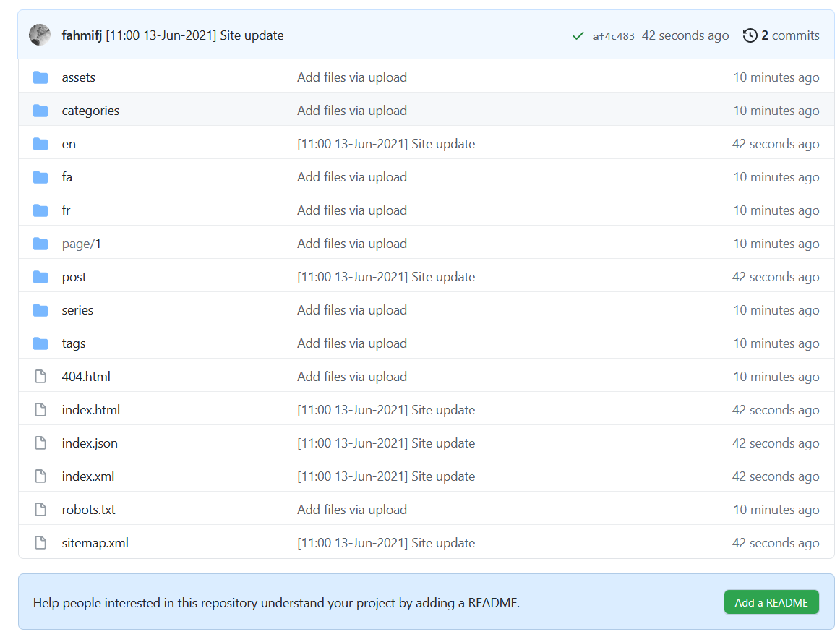
Task: Click the file icon beside sitemap.xml
Action: coord(40,543)
